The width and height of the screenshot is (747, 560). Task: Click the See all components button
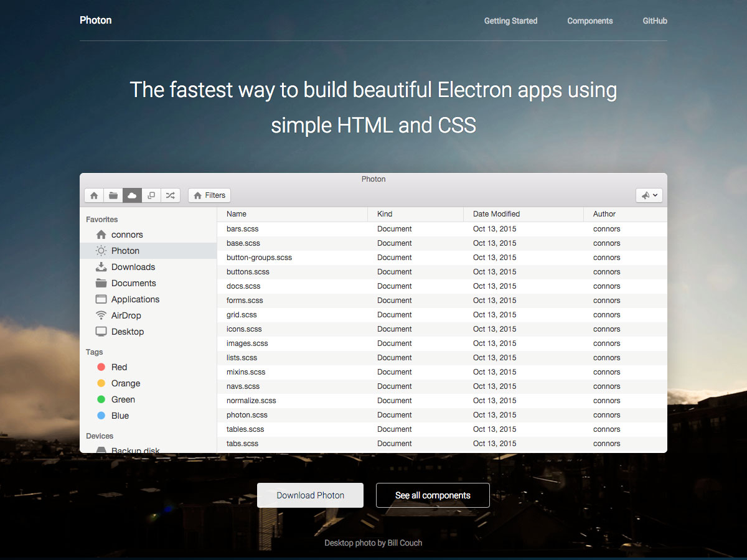pyautogui.click(x=433, y=495)
